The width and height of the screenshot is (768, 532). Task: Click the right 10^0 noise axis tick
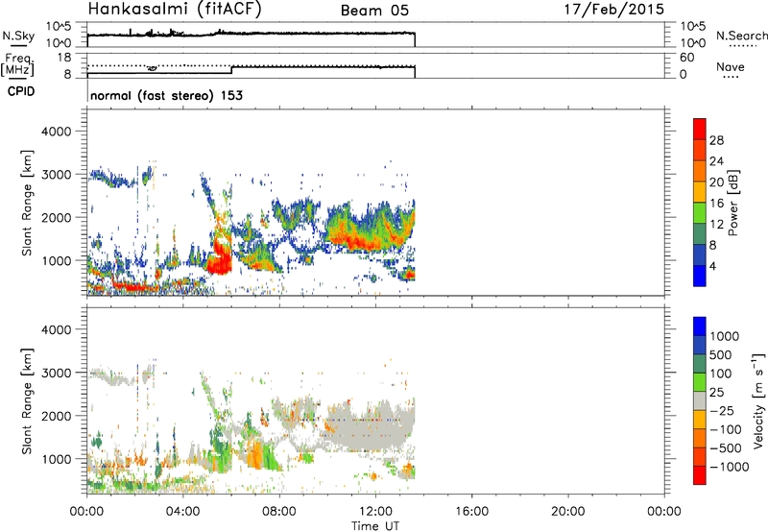(x=692, y=43)
